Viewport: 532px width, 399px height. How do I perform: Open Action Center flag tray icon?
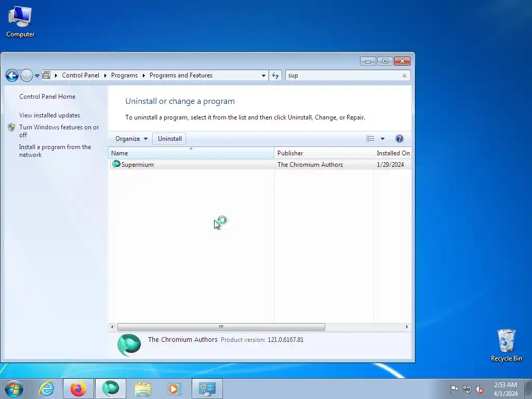454,389
